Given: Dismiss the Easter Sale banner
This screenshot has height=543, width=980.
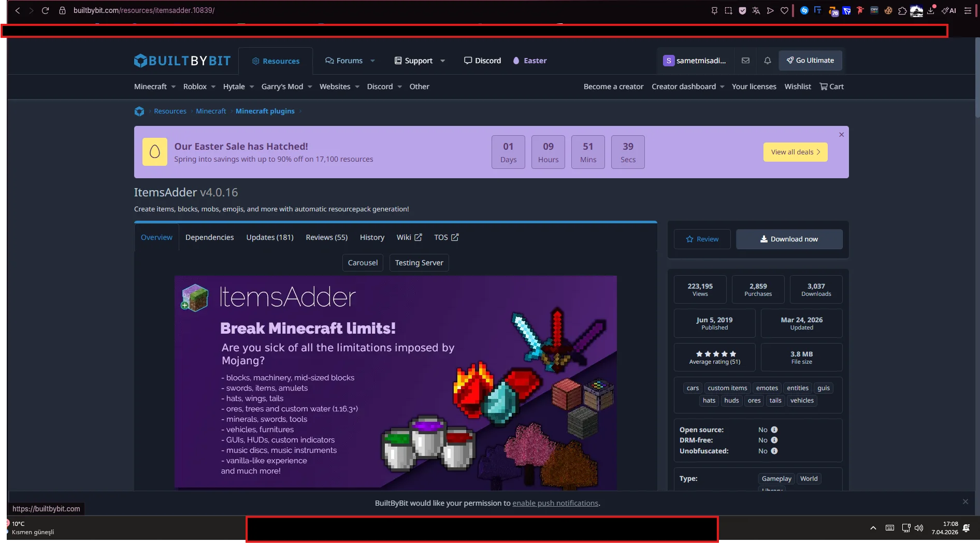Looking at the screenshot, I should point(842,135).
